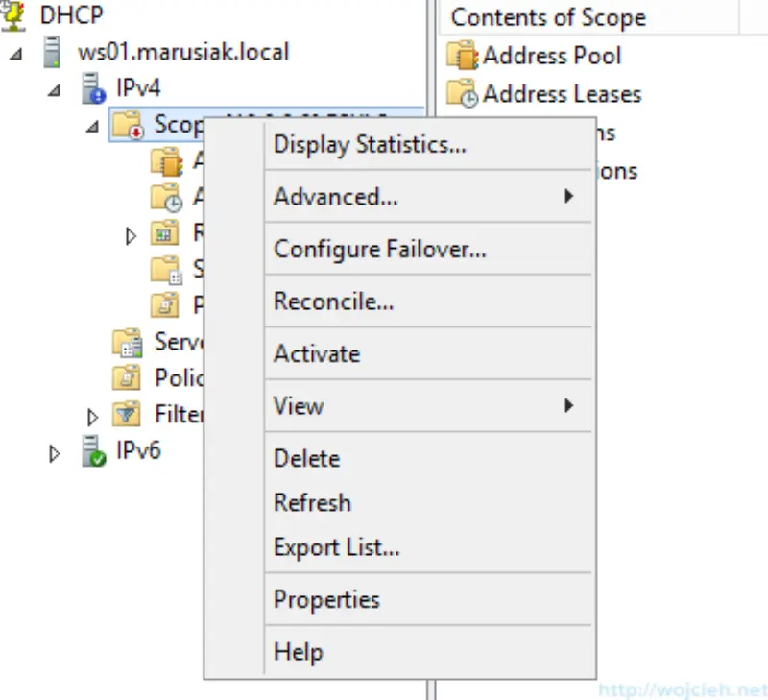The width and height of the screenshot is (768, 700).
Task: Open the Advanced submenu arrow
Action: click(x=568, y=196)
